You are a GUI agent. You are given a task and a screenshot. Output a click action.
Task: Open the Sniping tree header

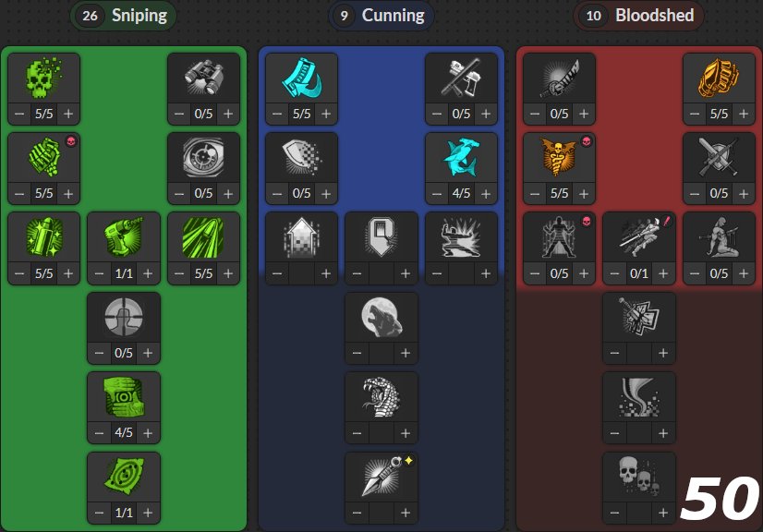click(x=124, y=16)
